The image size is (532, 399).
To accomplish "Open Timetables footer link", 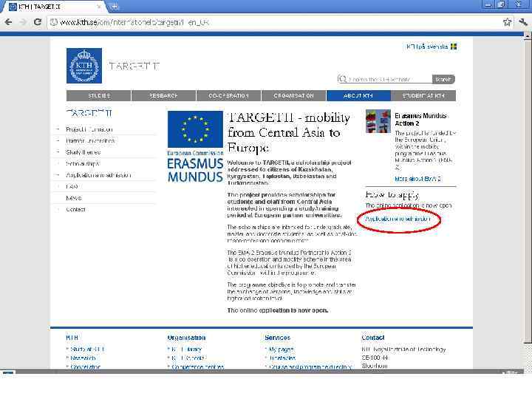I will [282, 358].
